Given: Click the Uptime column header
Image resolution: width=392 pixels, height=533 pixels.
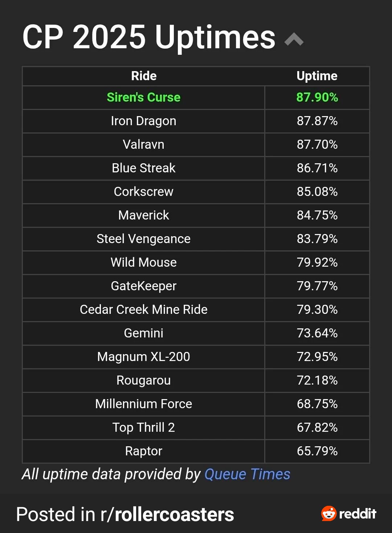Looking at the screenshot, I should (317, 76).
